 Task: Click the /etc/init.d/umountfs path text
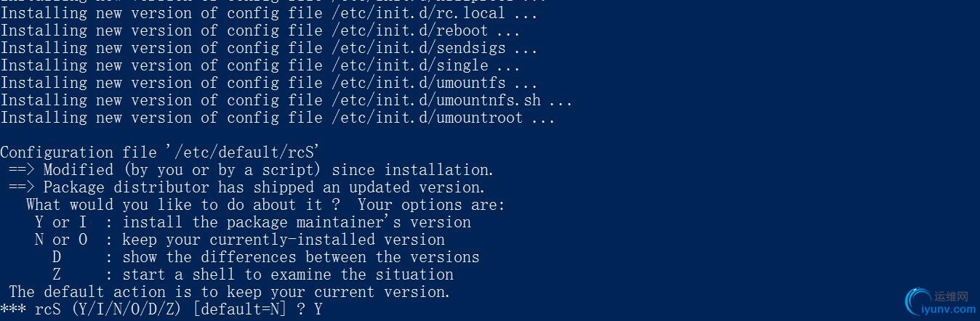click(x=419, y=83)
